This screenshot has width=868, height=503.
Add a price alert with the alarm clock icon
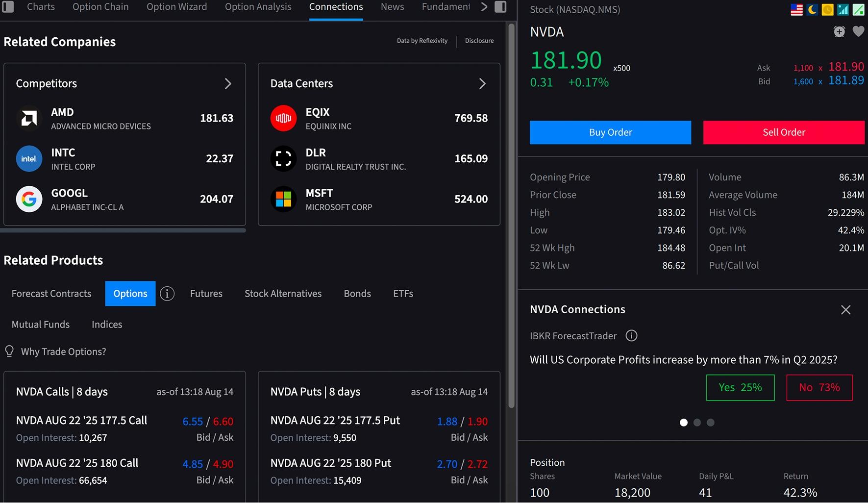click(839, 32)
